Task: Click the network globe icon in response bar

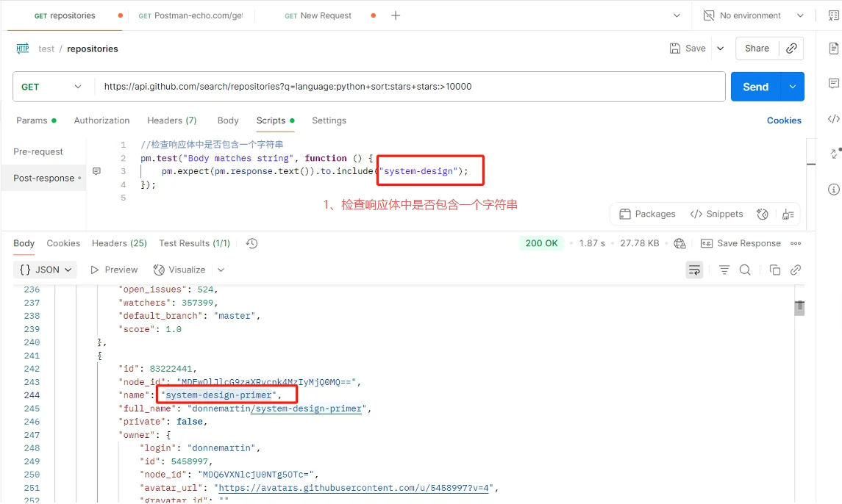Action: point(679,243)
